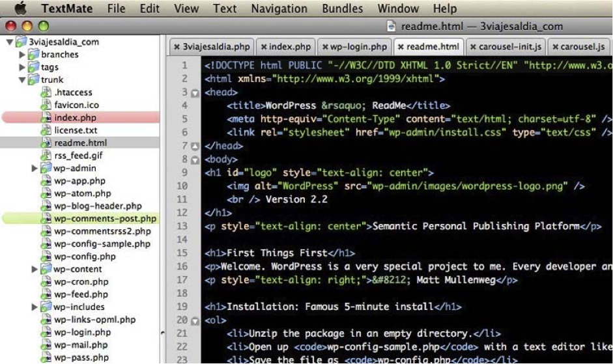Close the index.php tab
613x364 pixels.
(x=264, y=47)
